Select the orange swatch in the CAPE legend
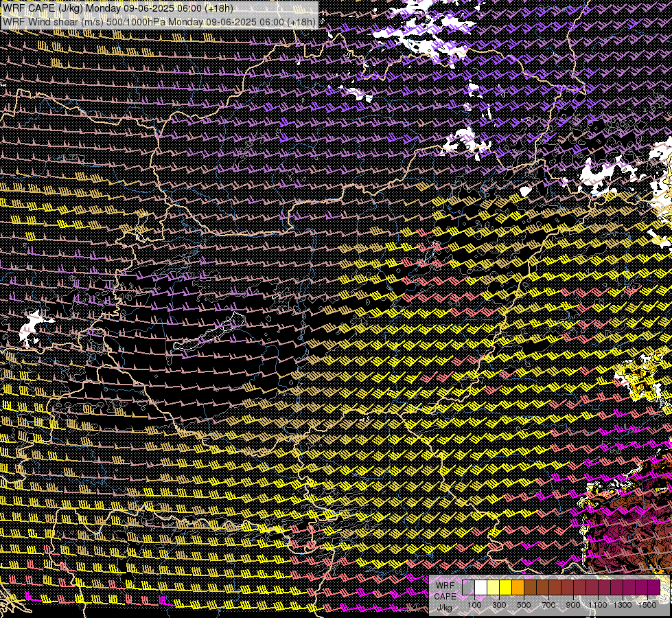The height and width of the screenshot is (618, 672). click(x=518, y=587)
